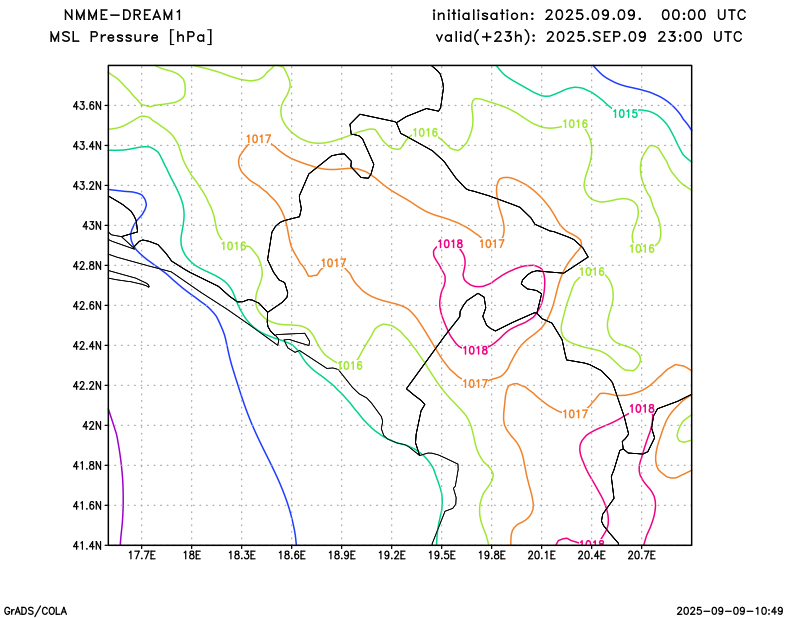Select the 20.4E longitude label
The width and height of the screenshot is (800, 618).
click(x=591, y=555)
